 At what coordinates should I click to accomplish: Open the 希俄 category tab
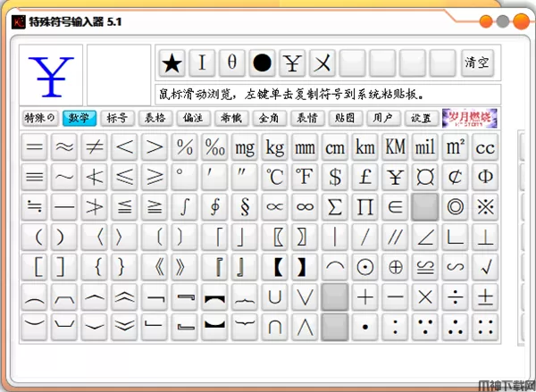tap(230, 118)
